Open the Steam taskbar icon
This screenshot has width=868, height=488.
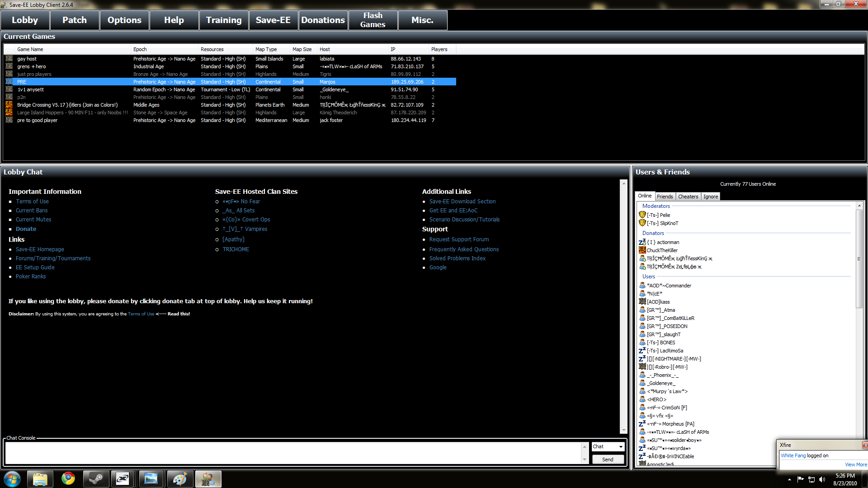pos(95,479)
